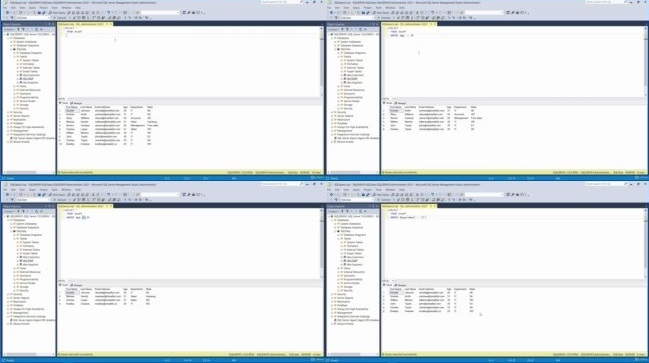Switch to Messages tab in top-right window
Viewport: 649px width, 363px height.
(401, 103)
